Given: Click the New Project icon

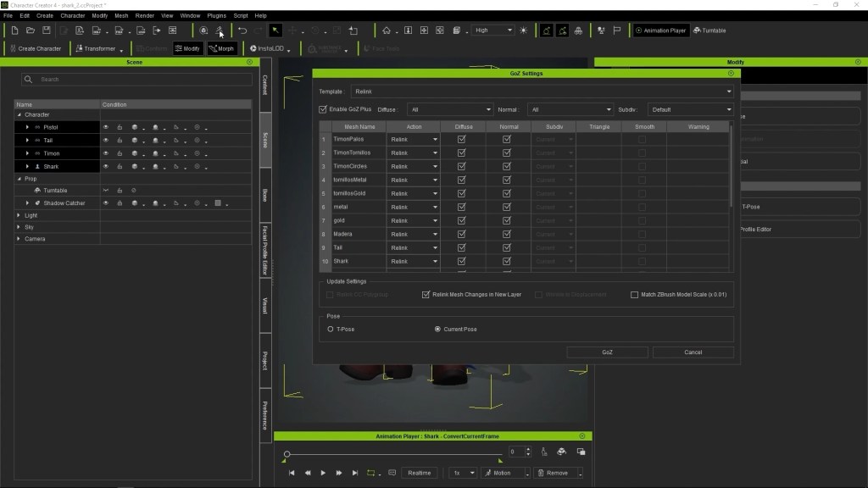Looking at the screenshot, I should click(x=14, y=30).
